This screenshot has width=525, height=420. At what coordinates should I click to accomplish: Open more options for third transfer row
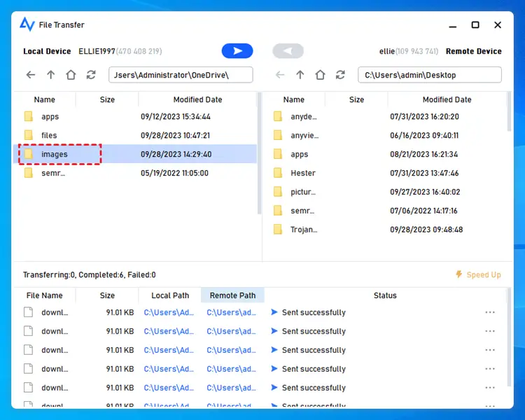tap(490, 351)
